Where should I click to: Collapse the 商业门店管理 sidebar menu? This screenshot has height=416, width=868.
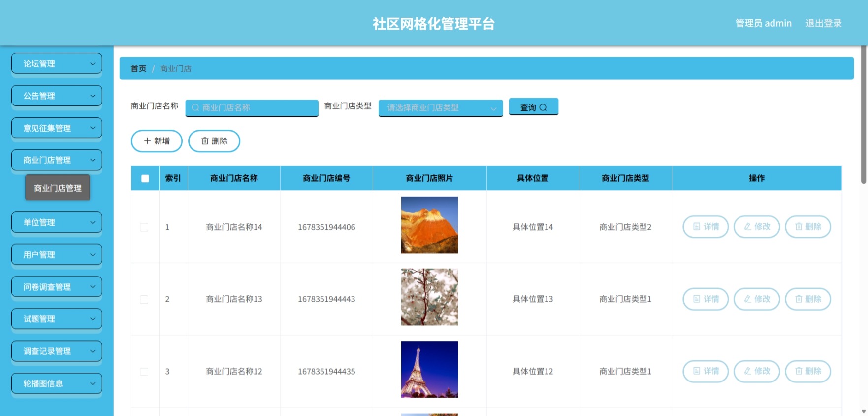pyautogui.click(x=57, y=160)
